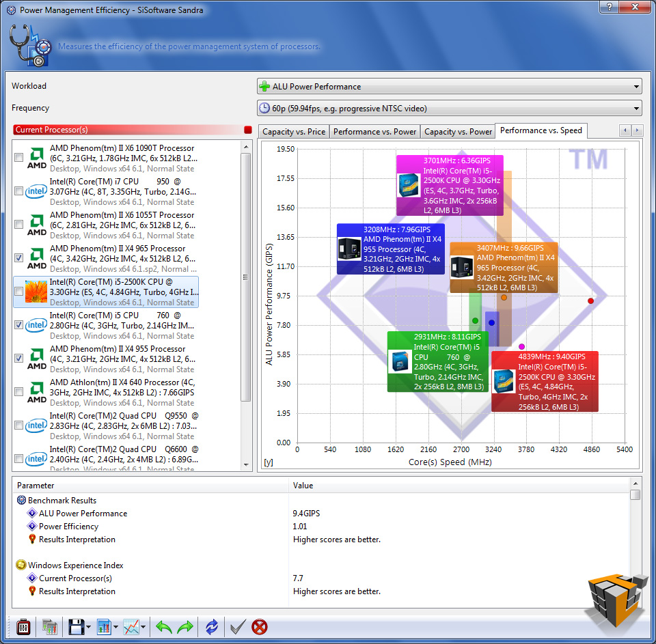The width and height of the screenshot is (656, 644).
Task: Click the Benchmark Results group icon
Action: coord(21,500)
